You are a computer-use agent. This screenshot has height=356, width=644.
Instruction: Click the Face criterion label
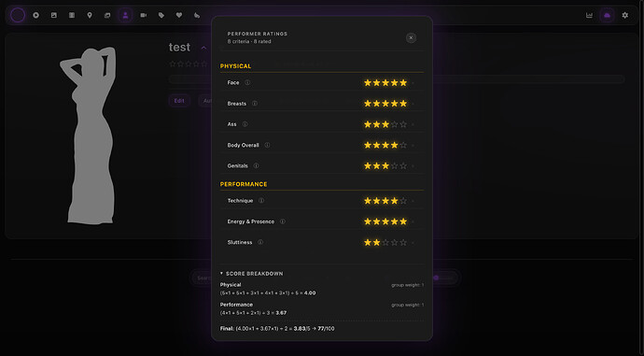point(233,82)
